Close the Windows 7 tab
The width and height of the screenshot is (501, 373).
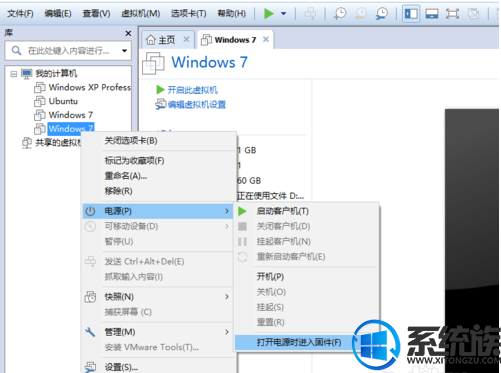(266, 39)
